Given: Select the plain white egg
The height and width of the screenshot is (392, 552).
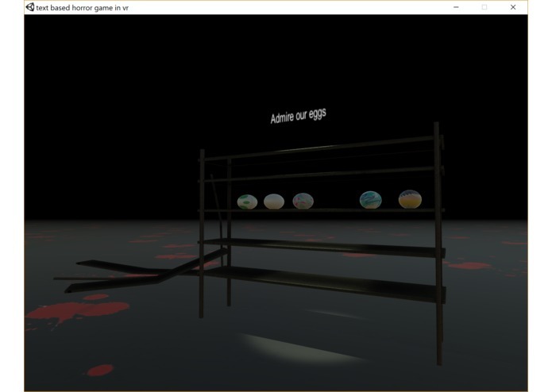Looking at the screenshot, I should 274,202.
